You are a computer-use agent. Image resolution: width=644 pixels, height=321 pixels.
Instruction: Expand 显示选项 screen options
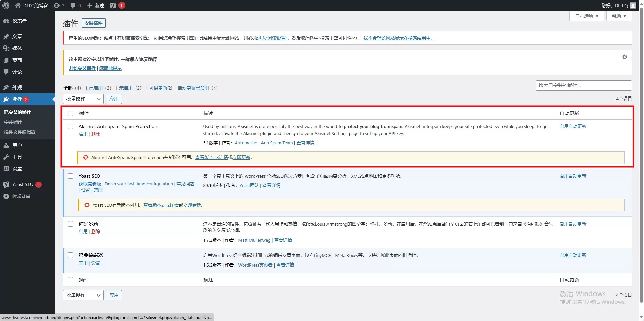(x=587, y=16)
